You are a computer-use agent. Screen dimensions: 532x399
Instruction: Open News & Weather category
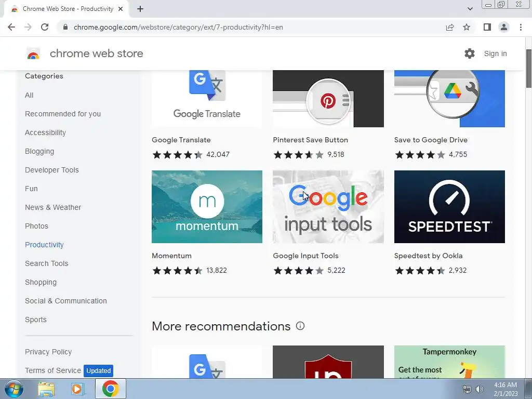pyautogui.click(x=53, y=207)
